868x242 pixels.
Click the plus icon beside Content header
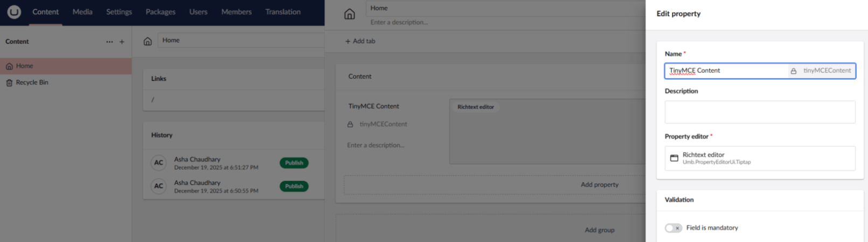click(x=122, y=42)
